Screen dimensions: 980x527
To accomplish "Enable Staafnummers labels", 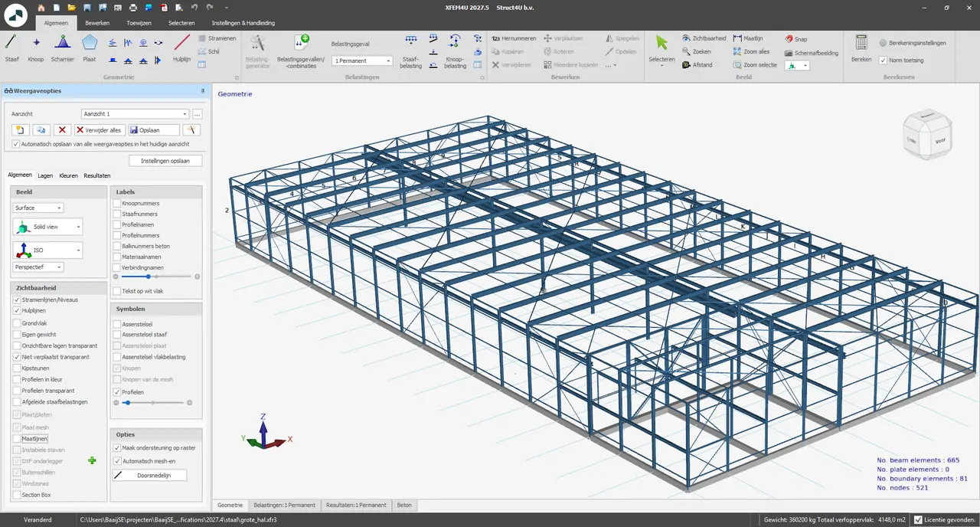I will (117, 214).
